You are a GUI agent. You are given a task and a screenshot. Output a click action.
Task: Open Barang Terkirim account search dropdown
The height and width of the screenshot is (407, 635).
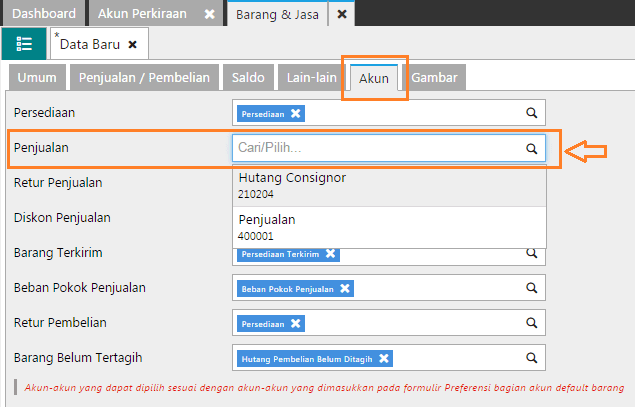[532, 254]
